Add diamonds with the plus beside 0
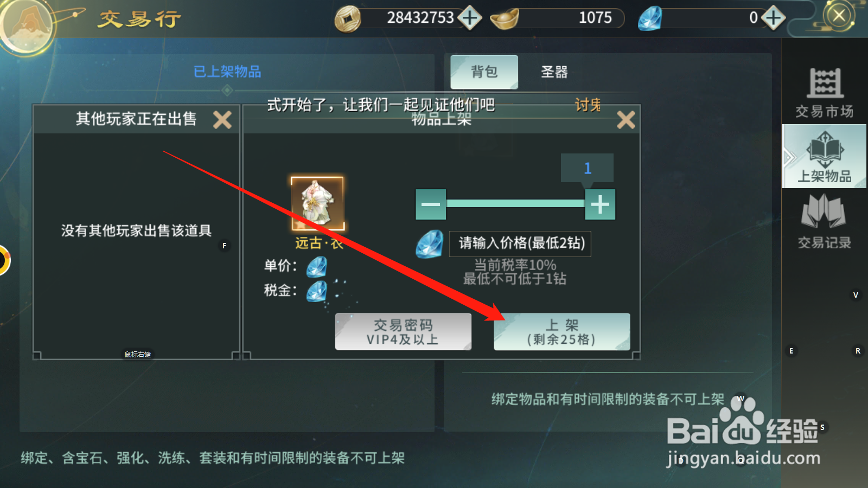The width and height of the screenshot is (868, 488). (x=773, y=18)
